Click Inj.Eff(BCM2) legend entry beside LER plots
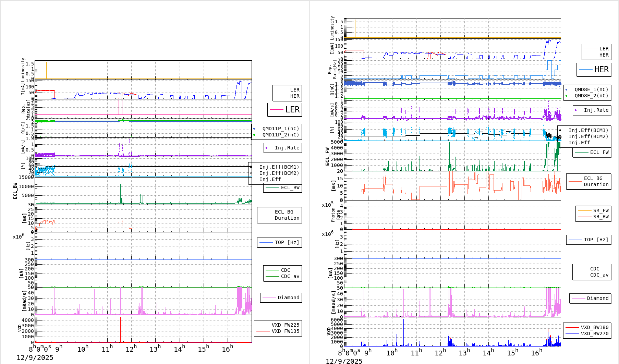 point(279,173)
